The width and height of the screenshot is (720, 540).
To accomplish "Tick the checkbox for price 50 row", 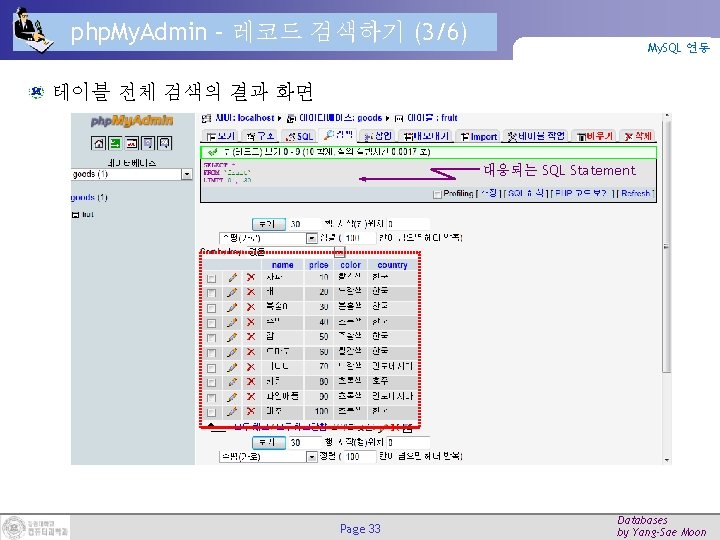I will pos(211,338).
